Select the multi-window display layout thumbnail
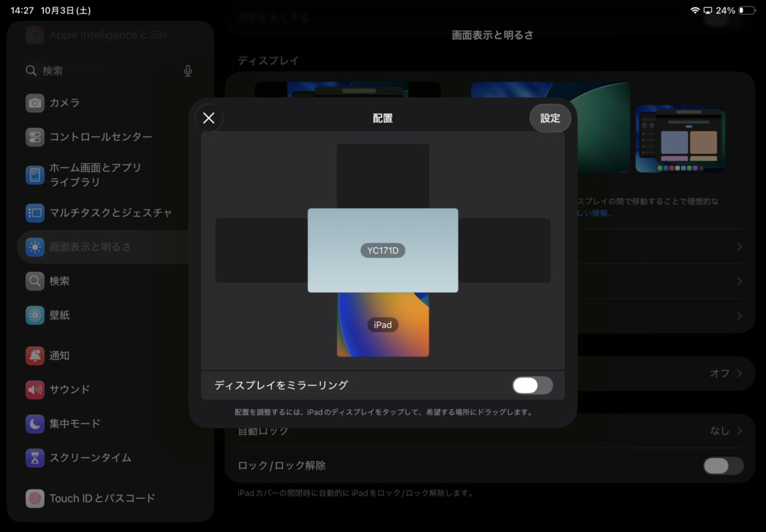The height and width of the screenshot is (532, 766). (680, 139)
